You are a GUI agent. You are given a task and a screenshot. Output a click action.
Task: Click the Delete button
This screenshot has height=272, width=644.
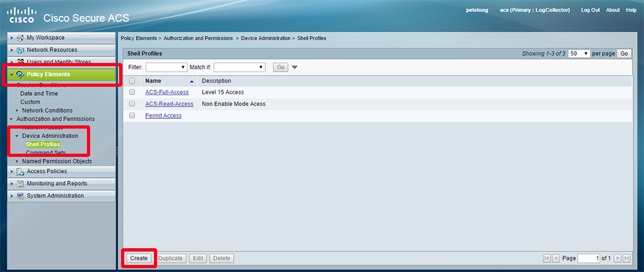222,258
